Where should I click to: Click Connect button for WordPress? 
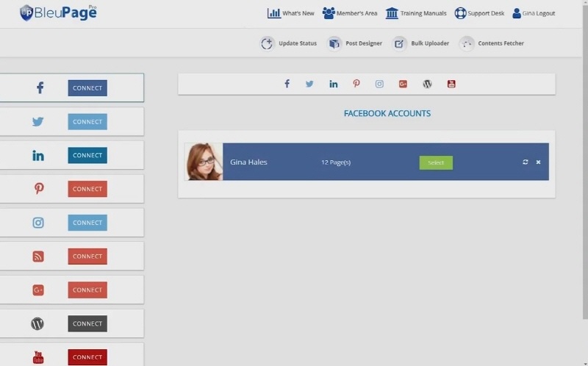coord(87,323)
